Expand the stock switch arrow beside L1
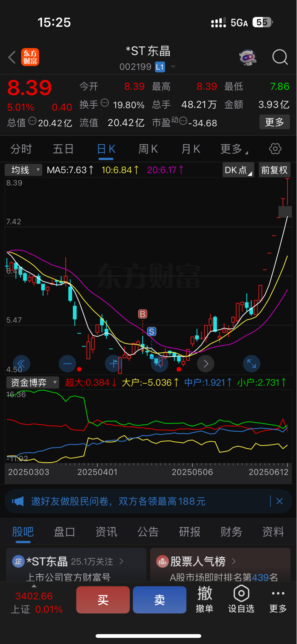 point(173,67)
